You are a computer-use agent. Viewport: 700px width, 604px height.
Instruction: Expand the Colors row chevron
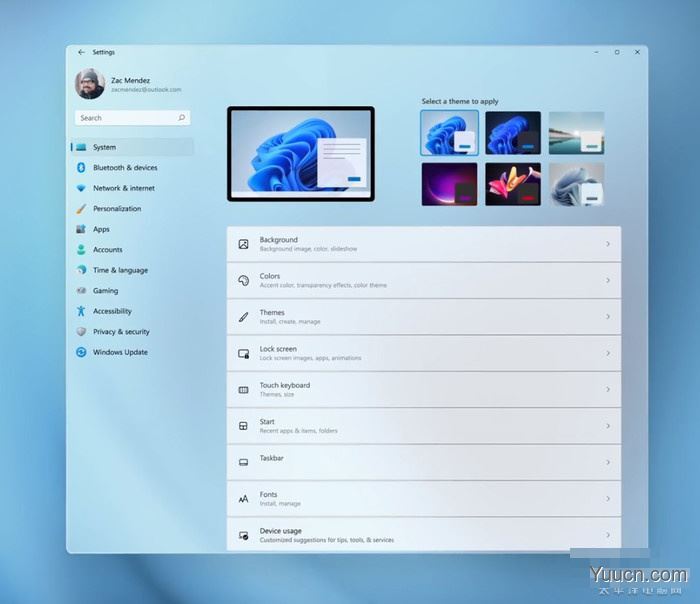[x=608, y=280]
